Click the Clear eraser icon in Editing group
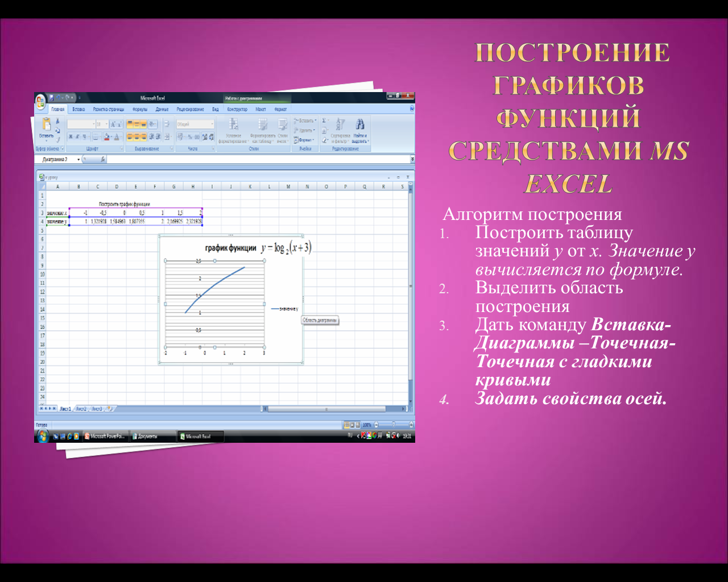Viewport: 728px width, 582px height. point(324,140)
